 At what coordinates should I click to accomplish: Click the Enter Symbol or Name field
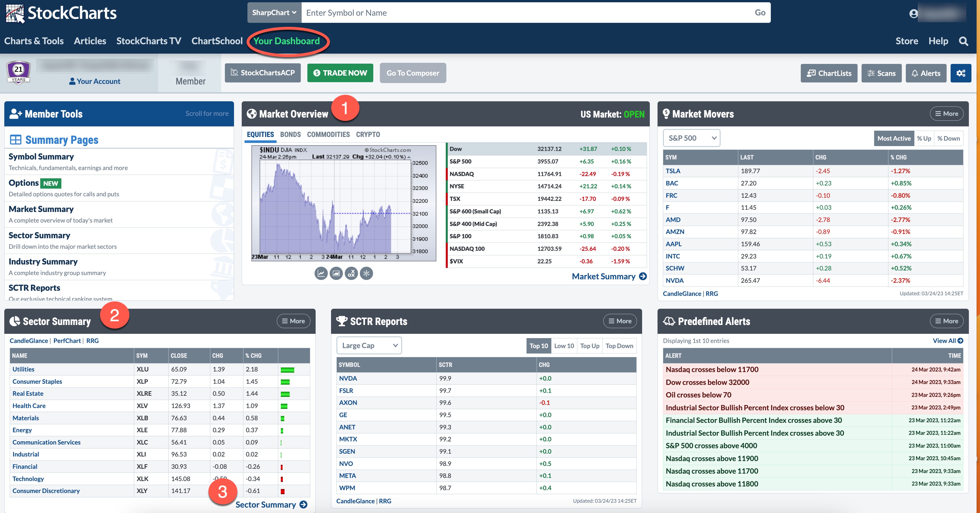(x=525, y=13)
